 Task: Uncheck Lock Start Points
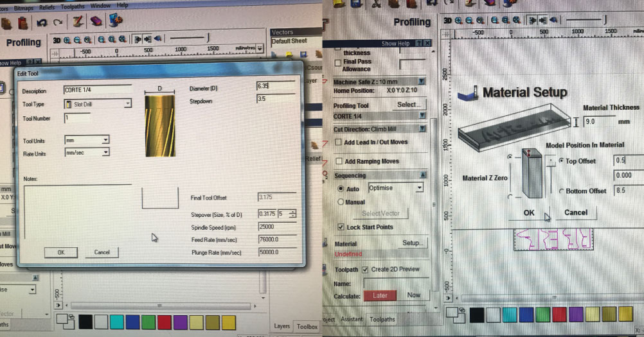point(341,227)
